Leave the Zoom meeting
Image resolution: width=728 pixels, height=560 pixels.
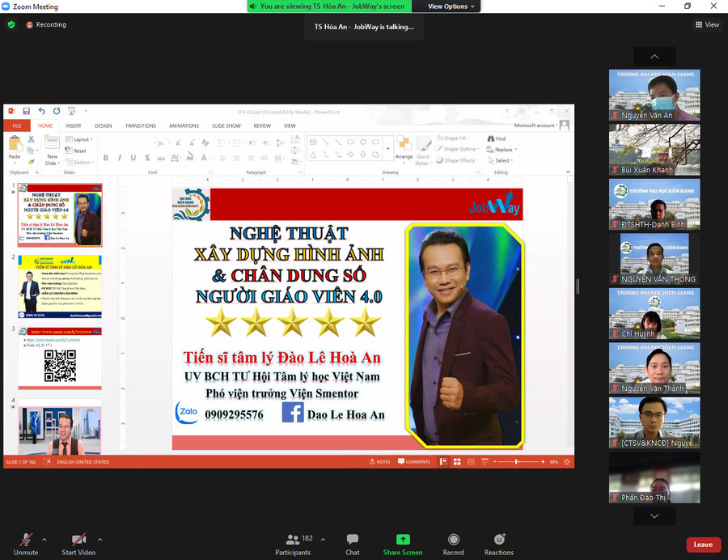pos(703,545)
